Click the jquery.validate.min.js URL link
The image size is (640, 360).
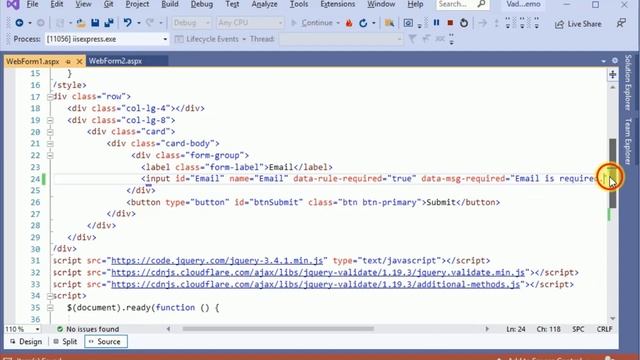[x=318, y=272]
